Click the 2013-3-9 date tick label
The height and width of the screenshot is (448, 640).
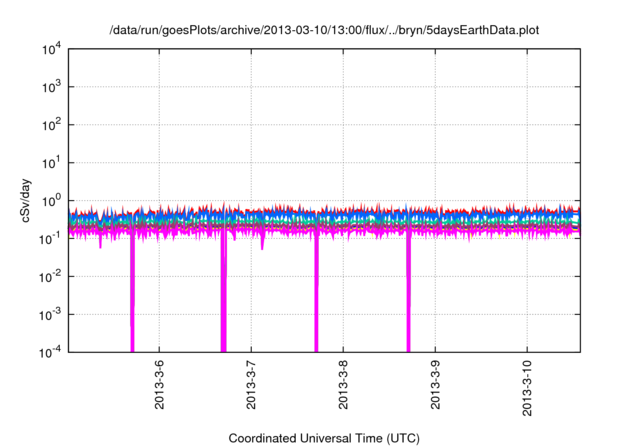tap(435, 384)
